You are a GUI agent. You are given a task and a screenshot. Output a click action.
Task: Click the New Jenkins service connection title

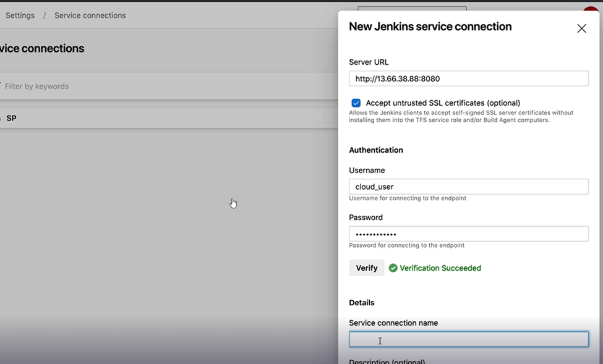click(x=430, y=27)
